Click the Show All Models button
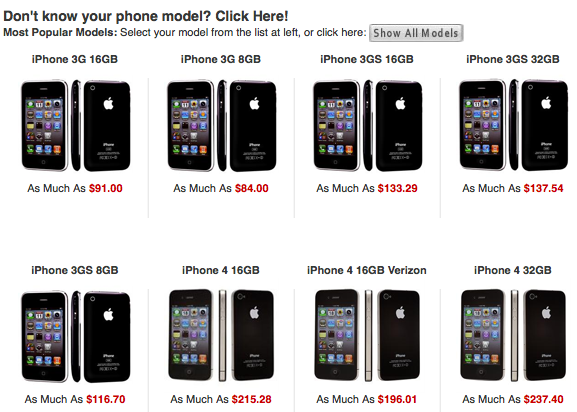This screenshot has width=577, height=412. tap(416, 33)
